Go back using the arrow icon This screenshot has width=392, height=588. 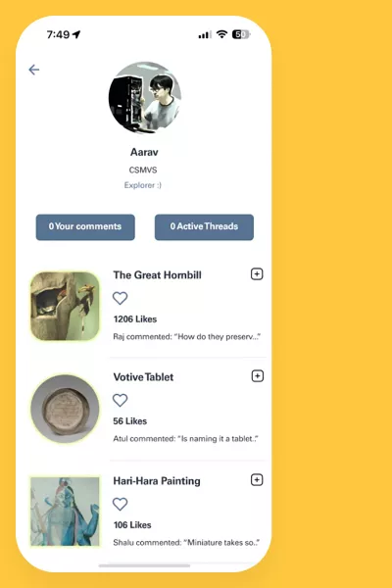point(34,70)
